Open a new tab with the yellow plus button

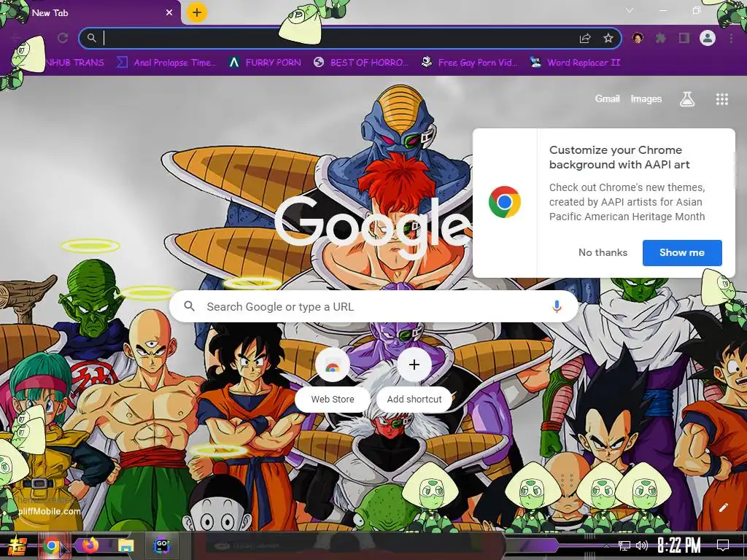click(x=196, y=12)
